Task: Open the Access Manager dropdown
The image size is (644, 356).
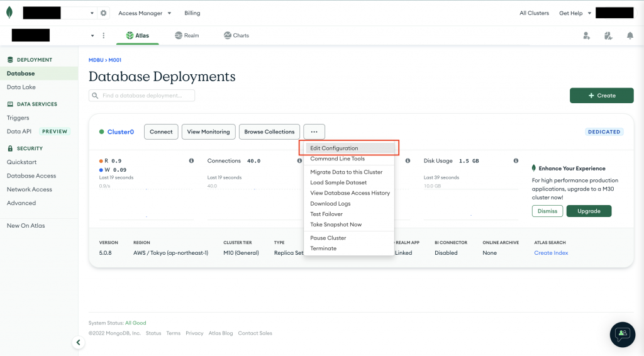Action: [145, 13]
